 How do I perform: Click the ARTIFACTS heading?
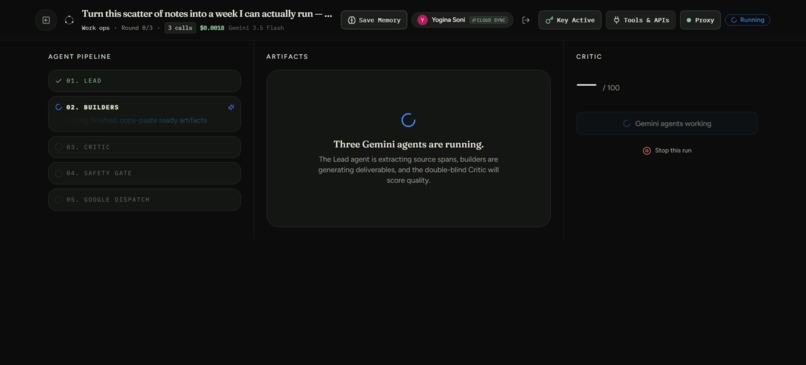click(287, 57)
